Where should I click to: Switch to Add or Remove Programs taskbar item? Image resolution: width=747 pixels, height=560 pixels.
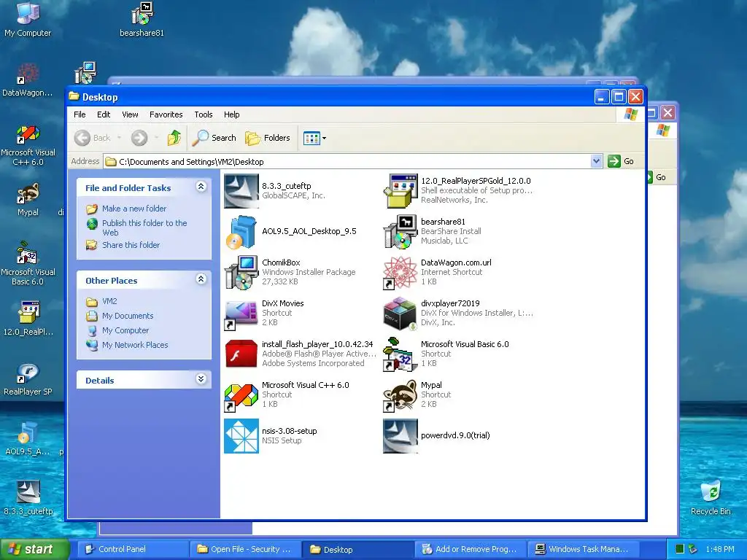click(x=471, y=550)
